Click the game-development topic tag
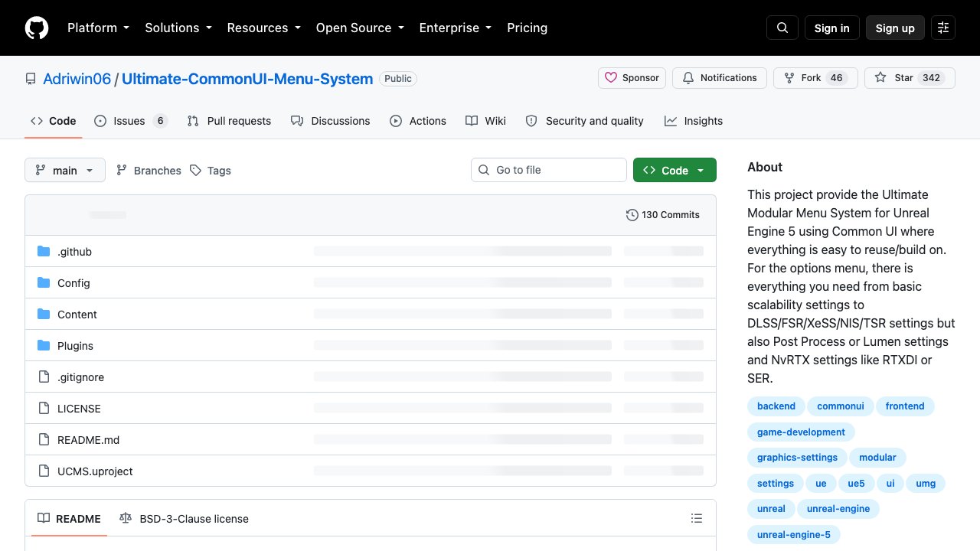 point(801,432)
